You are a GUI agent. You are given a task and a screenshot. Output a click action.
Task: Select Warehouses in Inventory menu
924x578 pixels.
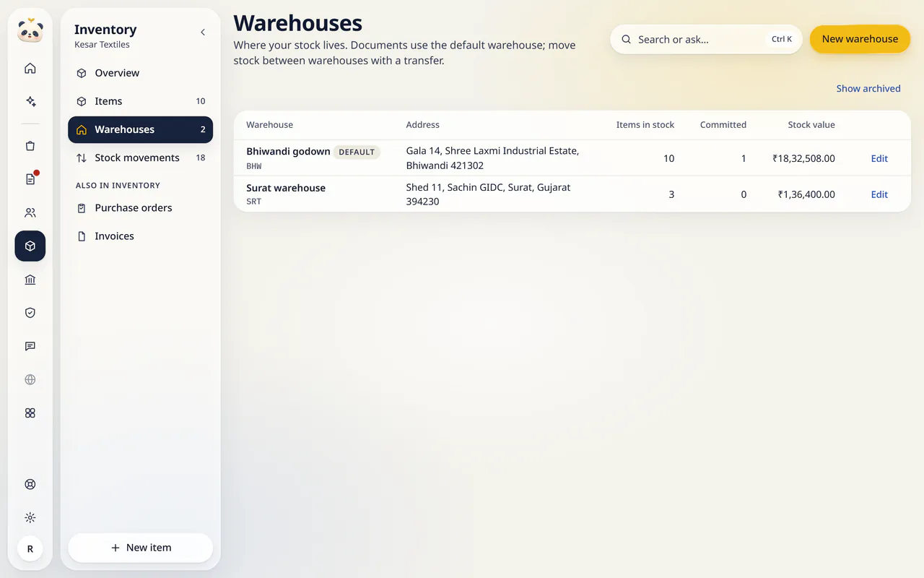tap(140, 130)
